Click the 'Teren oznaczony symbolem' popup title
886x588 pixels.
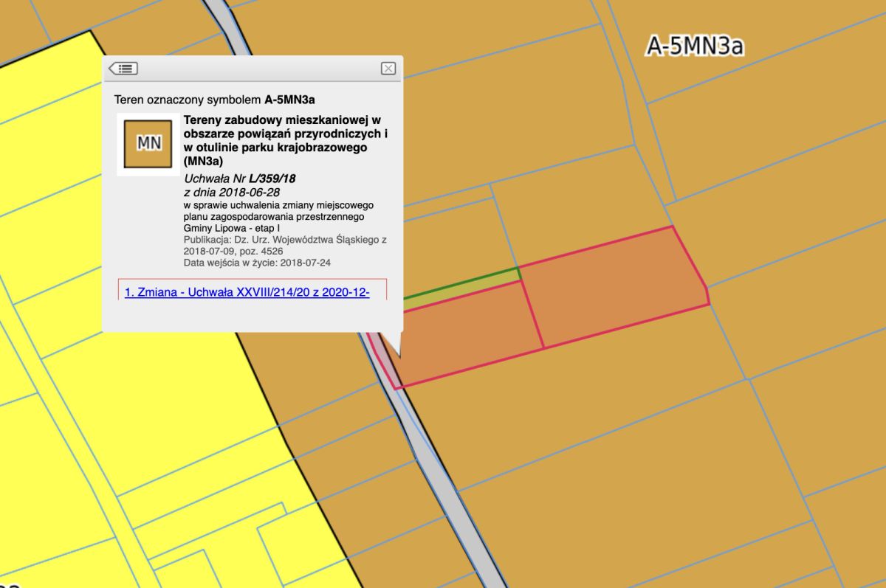coord(220,99)
